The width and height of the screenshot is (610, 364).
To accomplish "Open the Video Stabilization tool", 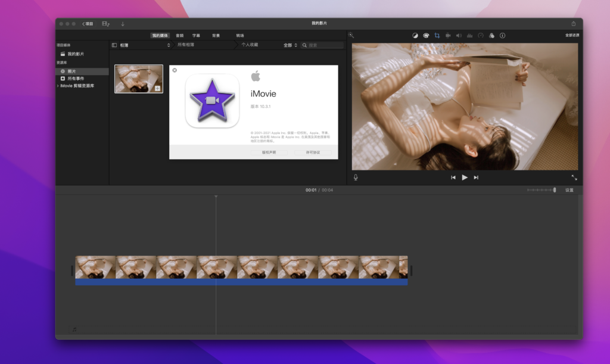I will 449,35.
